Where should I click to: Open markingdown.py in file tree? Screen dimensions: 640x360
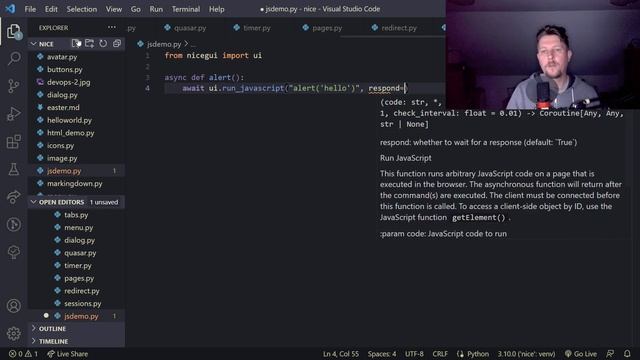[76, 183]
